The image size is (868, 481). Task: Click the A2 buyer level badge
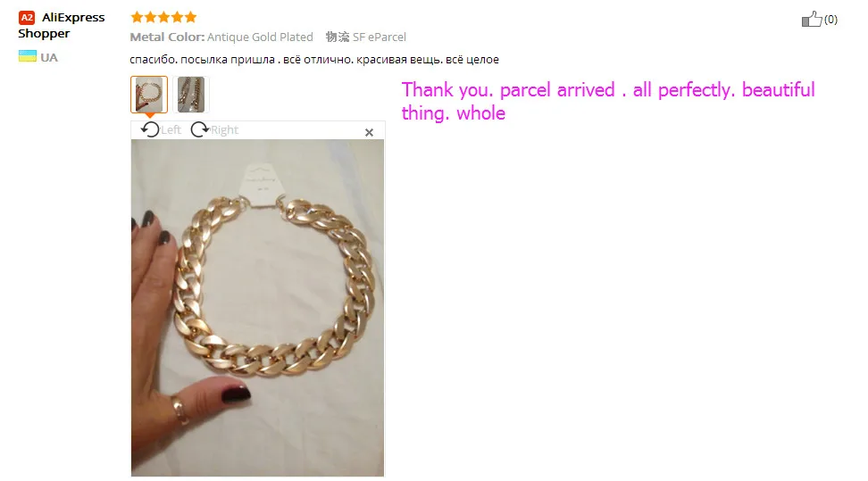click(27, 18)
